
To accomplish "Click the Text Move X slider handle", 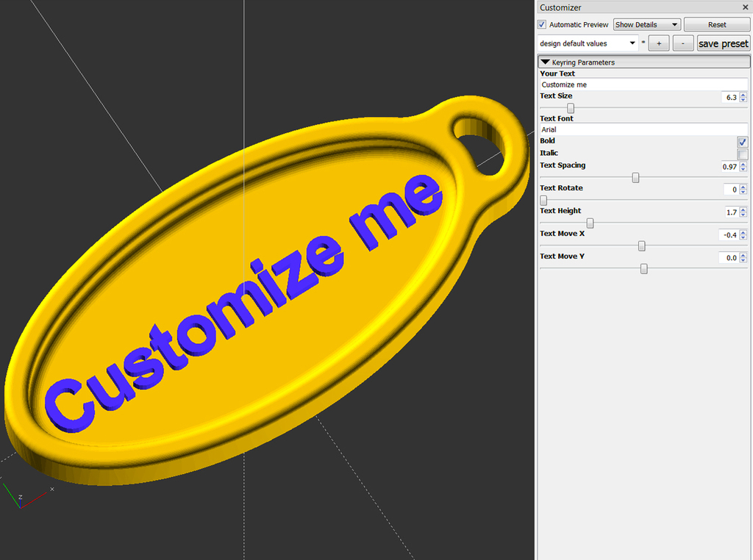I will [642, 245].
